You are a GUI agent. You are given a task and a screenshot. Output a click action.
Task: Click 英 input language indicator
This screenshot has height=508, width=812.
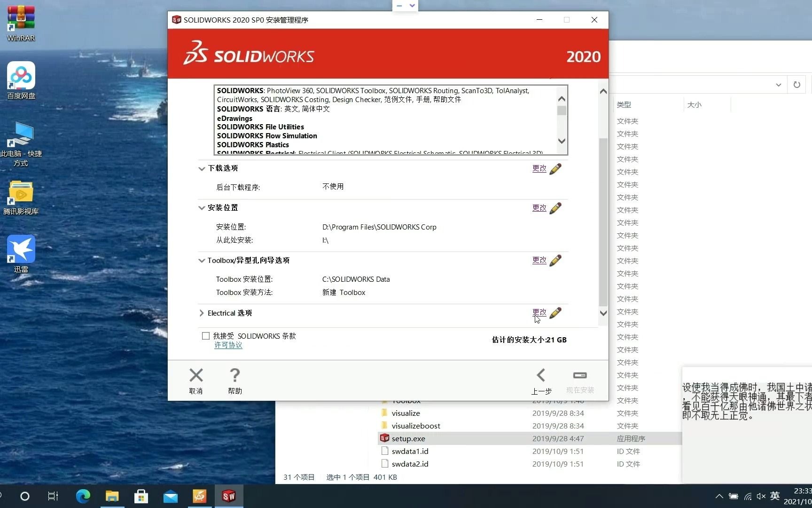(x=775, y=496)
